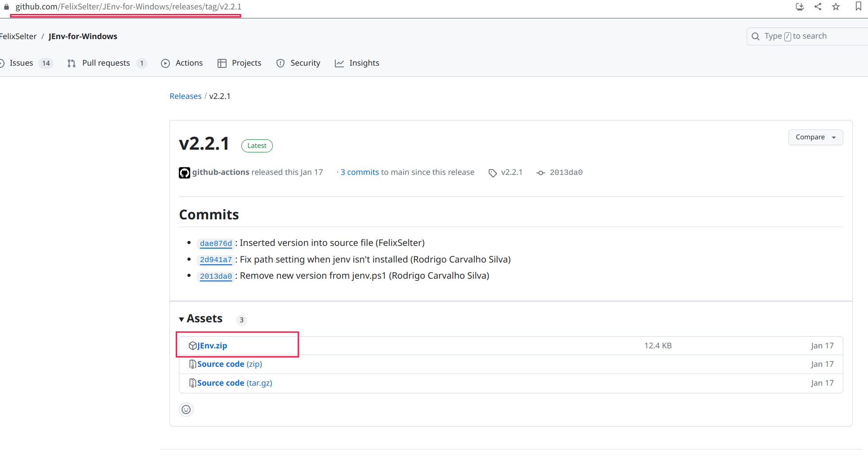The image size is (868, 463).
Task: Go to the Insights tab
Action: coord(357,63)
